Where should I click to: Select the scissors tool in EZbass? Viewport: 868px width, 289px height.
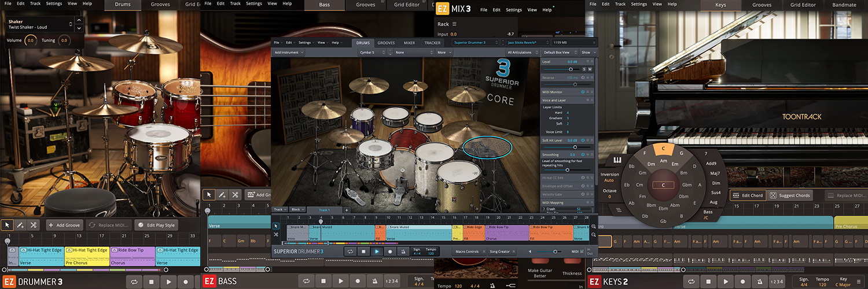236,195
